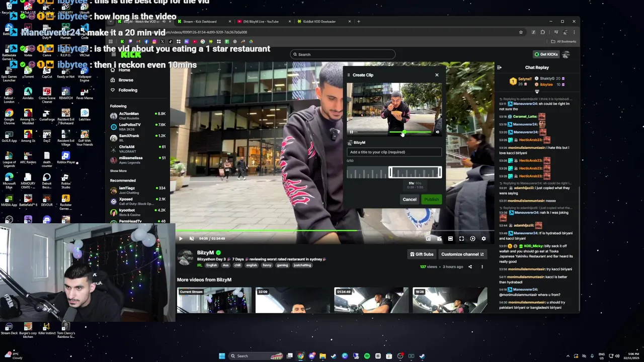Open Among Us - Modded desktop shortcut
Image resolution: width=644 pixels, height=362 pixels.
(28, 117)
